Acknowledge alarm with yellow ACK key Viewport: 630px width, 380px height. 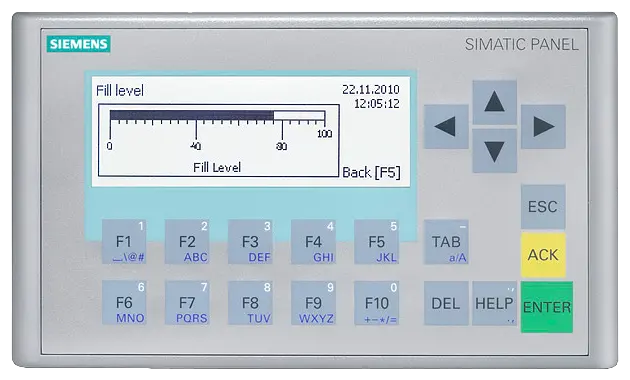pos(543,255)
